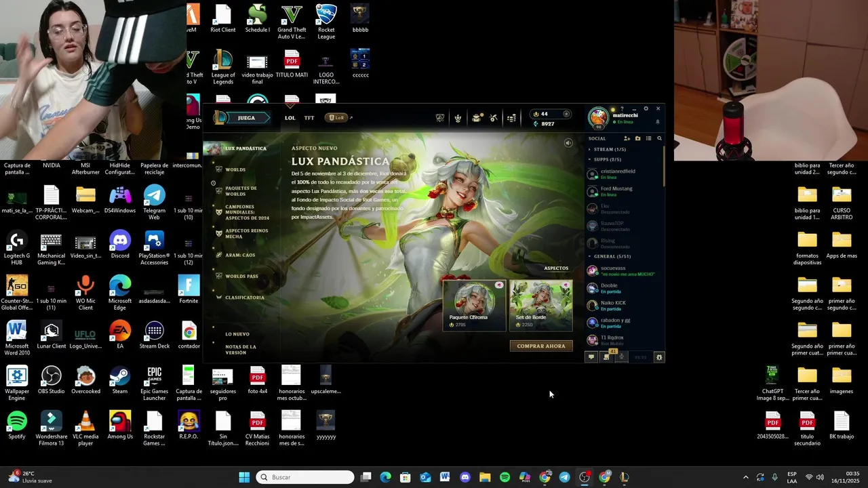868x488 pixels.
Task: Click the bug report icon in Social footer
Action: (x=659, y=357)
